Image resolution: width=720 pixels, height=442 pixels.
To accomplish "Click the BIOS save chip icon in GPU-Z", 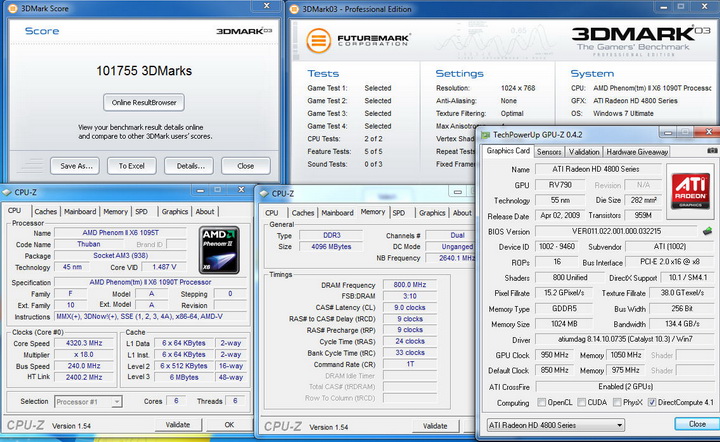I will point(707,231).
